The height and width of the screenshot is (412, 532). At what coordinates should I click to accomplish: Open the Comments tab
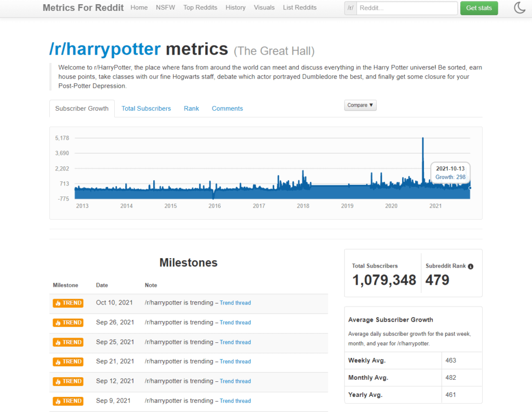click(228, 109)
